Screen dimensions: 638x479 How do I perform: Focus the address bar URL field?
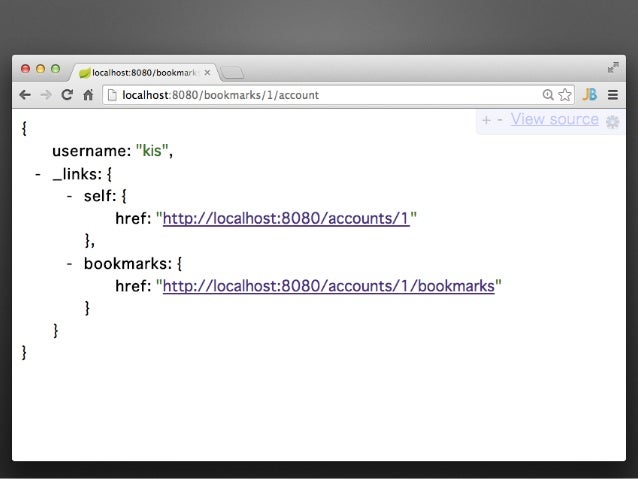pos(338,95)
